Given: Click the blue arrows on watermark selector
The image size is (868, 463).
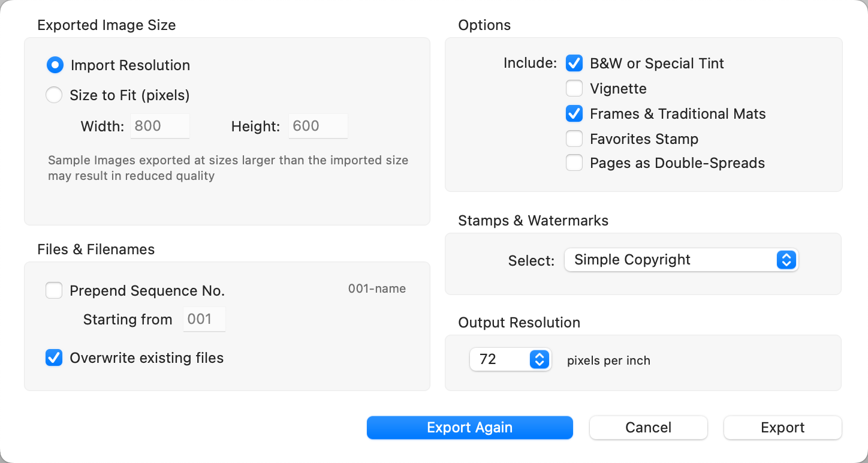Looking at the screenshot, I should pos(785,260).
